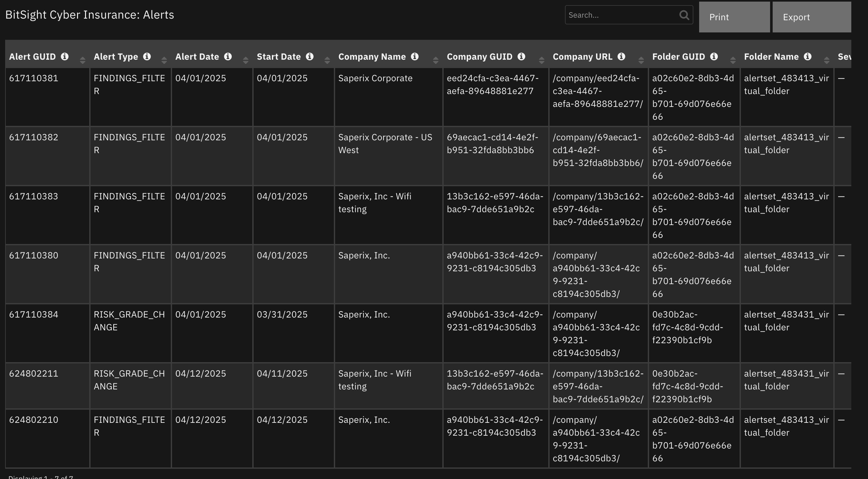Click the info icon beside Company GUID
Screen dimensions: 868x479
pyautogui.click(x=522, y=57)
